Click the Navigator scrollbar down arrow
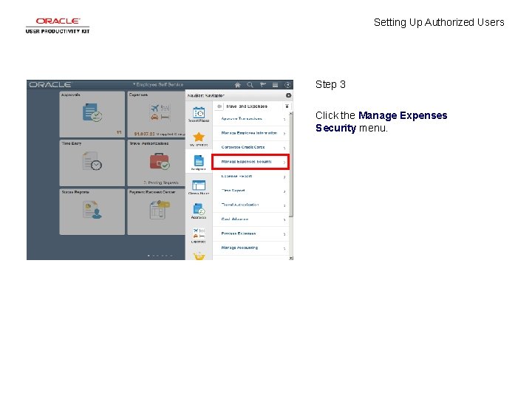 tap(291, 258)
